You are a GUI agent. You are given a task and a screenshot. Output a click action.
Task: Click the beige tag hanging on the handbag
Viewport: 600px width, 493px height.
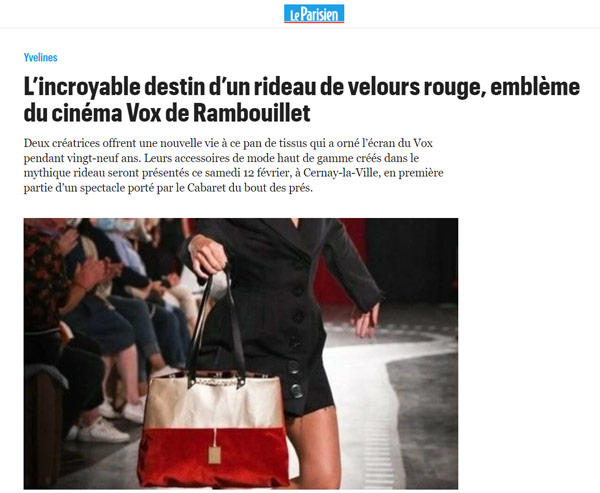(x=214, y=455)
